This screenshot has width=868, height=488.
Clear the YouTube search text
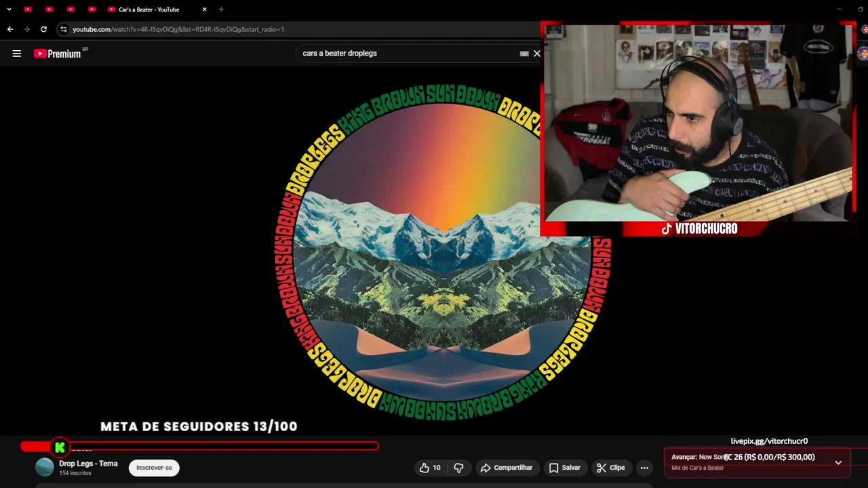point(536,53)
